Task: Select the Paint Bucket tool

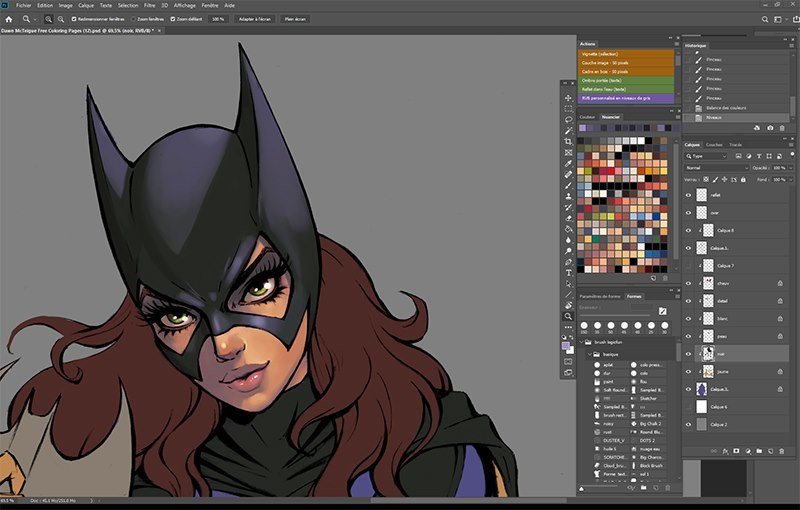Action: point(568,229)
